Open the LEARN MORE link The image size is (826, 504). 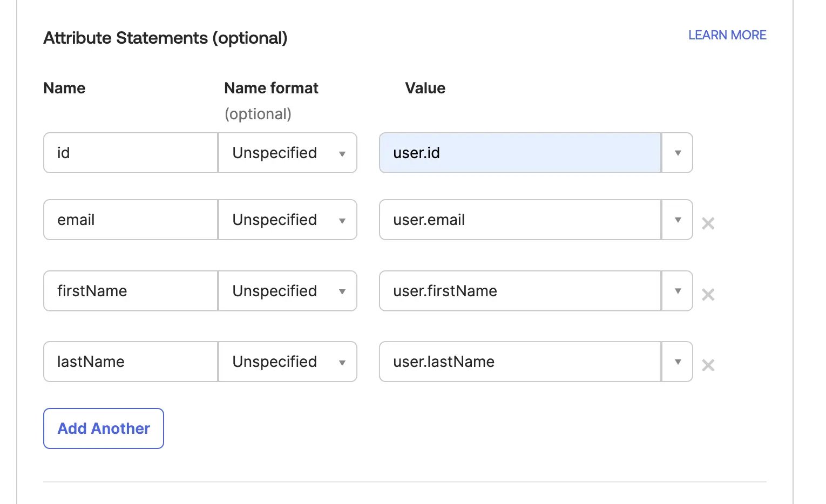coord(727,35)
